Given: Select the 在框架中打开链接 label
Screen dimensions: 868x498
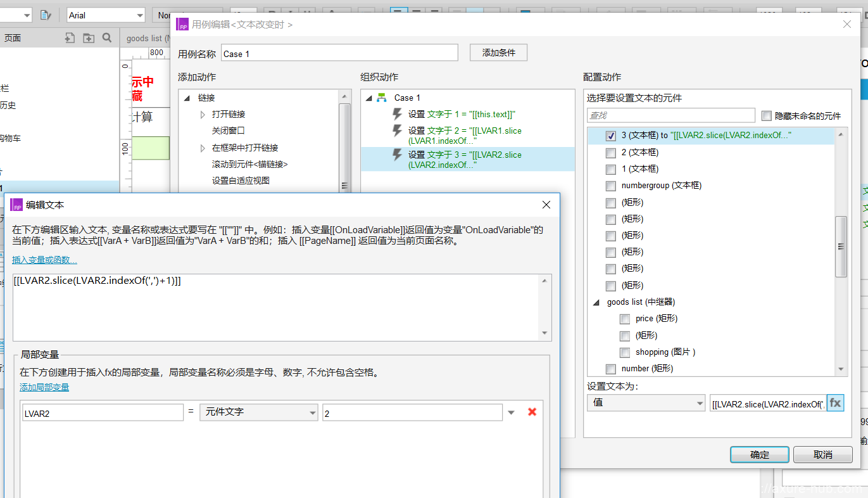Looking at the screenshot, I should 245,148.
